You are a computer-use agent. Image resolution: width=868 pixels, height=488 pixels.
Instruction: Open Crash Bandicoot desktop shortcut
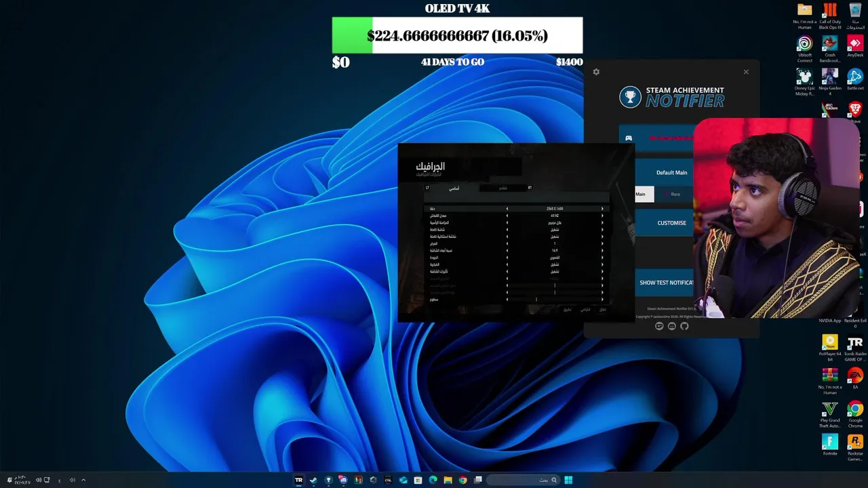tap(830, 49)
